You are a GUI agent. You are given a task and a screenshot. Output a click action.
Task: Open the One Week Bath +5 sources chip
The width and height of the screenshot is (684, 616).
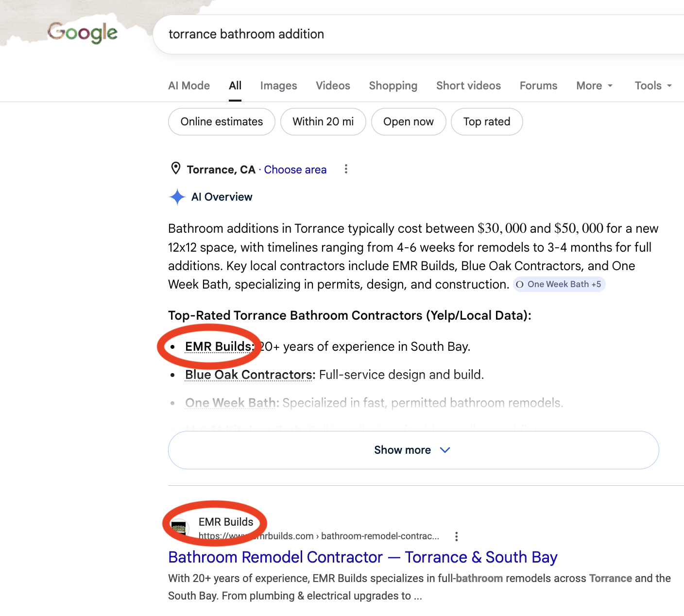click(559, 284)
